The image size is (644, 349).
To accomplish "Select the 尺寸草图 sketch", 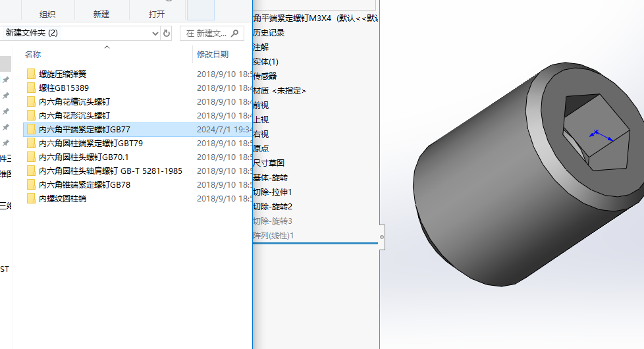I will coord(269,163).
